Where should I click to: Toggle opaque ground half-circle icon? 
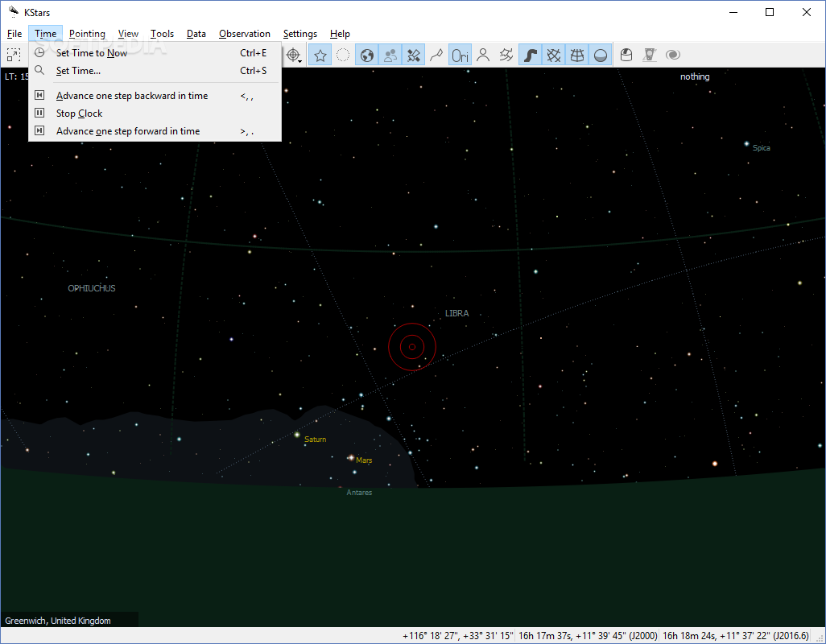pyautogui.click(x=600, y=55)
